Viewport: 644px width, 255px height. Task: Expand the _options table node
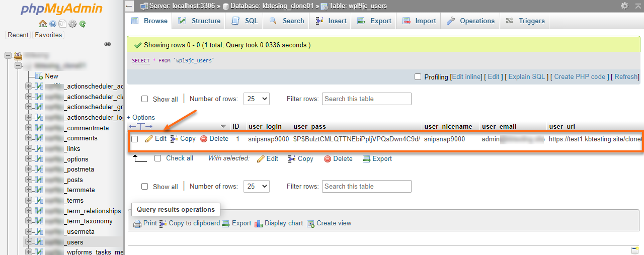tap(29, 159)
